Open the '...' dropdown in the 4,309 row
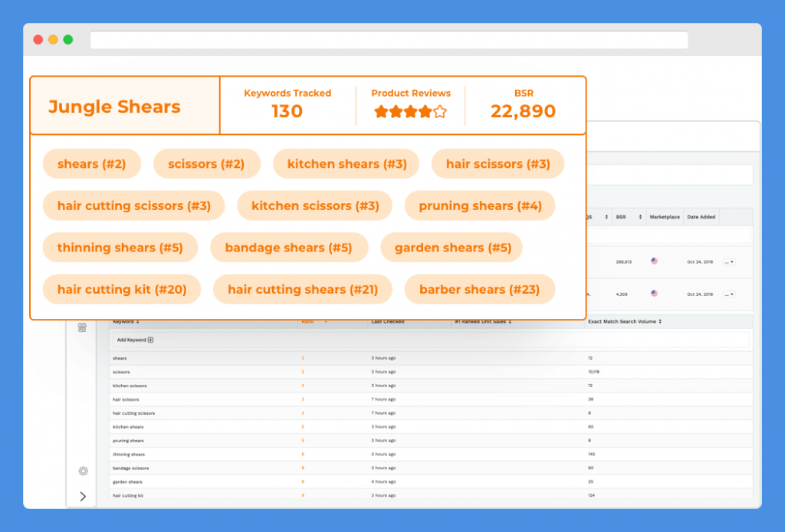 point(729,294)
